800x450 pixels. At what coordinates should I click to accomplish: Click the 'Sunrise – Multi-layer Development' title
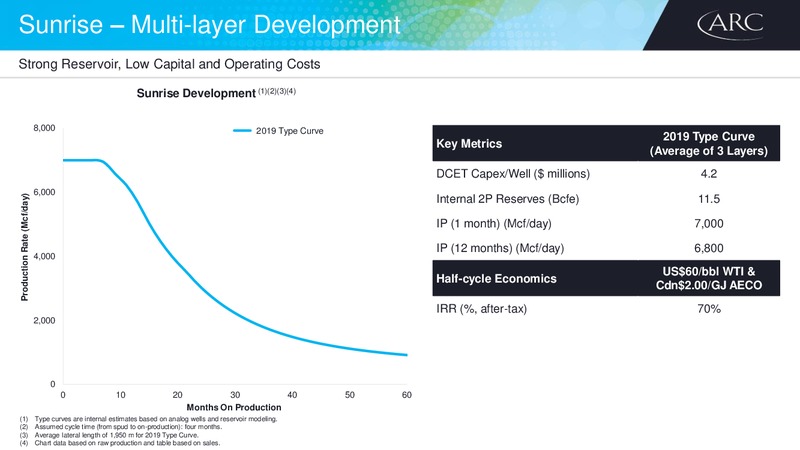point(209,24)
